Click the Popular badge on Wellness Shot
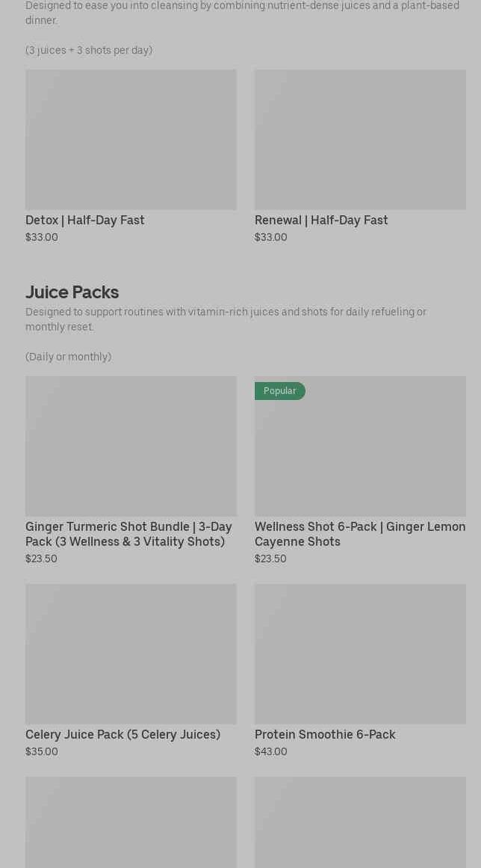 click(280, 391)
